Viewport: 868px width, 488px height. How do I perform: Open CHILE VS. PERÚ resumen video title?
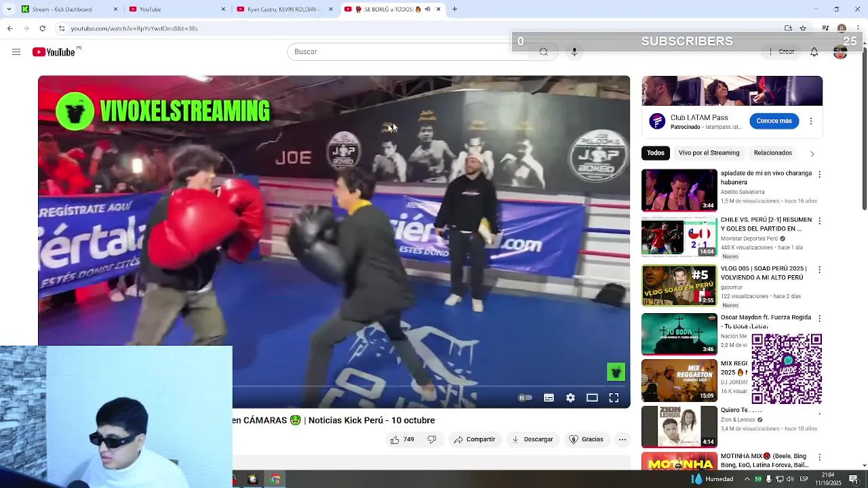click(766, 224)
